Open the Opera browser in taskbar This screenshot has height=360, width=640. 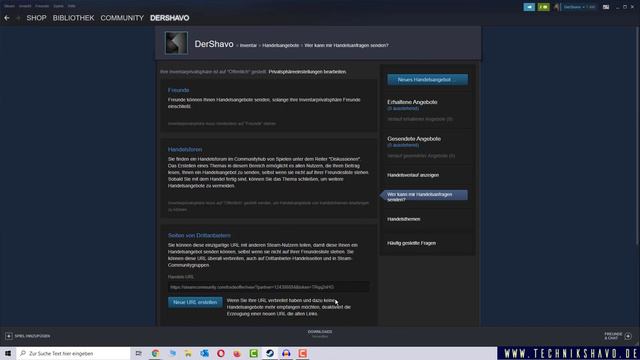pyautogui.click(x=221, y=353)
